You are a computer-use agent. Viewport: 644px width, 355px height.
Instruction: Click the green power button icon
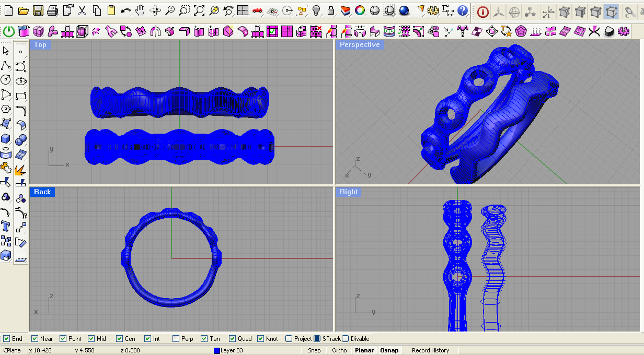pyautogui.click(x=9, y=32)
